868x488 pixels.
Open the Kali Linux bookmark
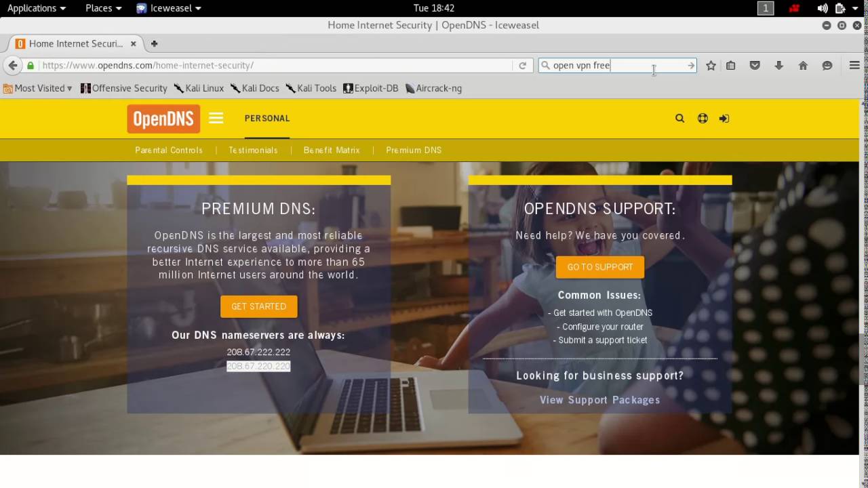[199, 88]
